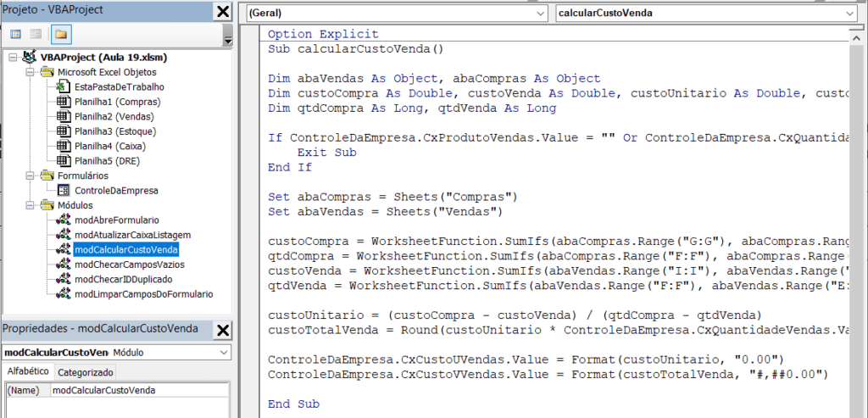The image size is (868, 418).
Task: Close the Propriedades panel
Action: [222, 331]
